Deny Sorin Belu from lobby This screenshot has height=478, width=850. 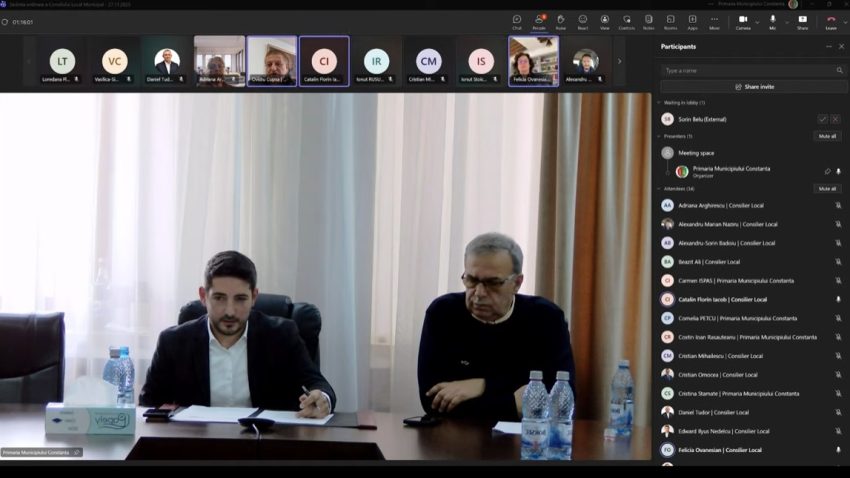(835, 119)
